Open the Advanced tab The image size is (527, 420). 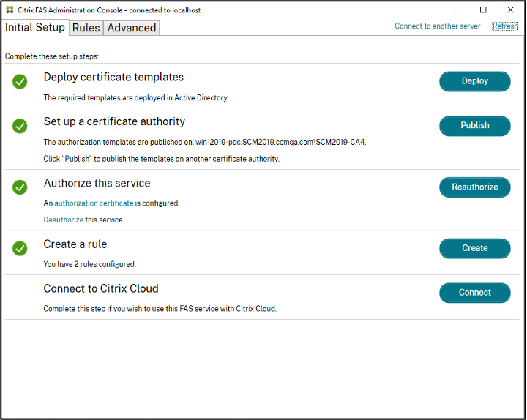pos(132,28)
